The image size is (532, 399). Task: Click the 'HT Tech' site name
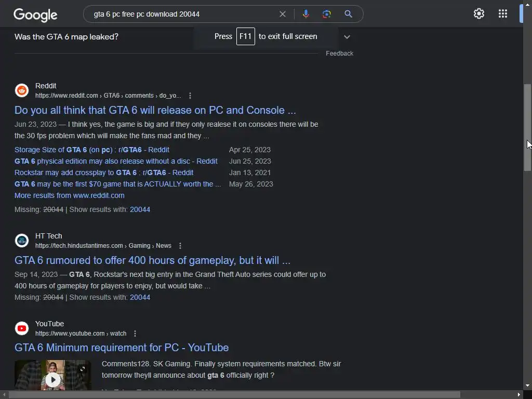[x=48, y=236]
